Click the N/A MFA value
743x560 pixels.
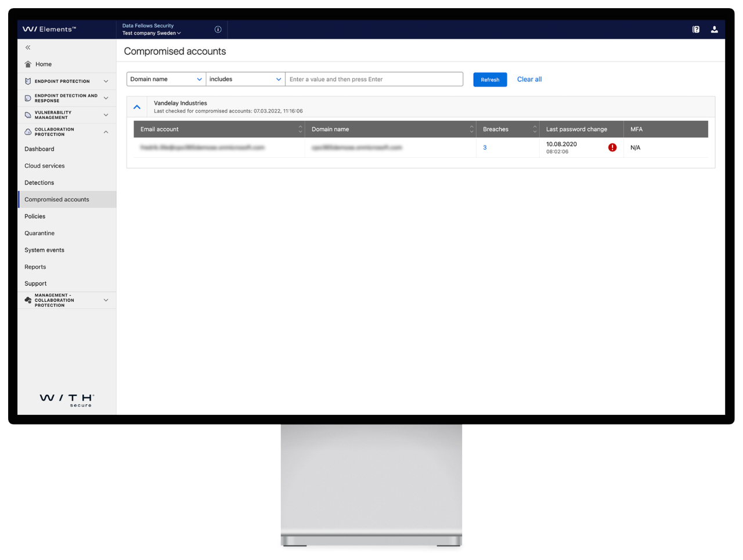tap(636, 147)
